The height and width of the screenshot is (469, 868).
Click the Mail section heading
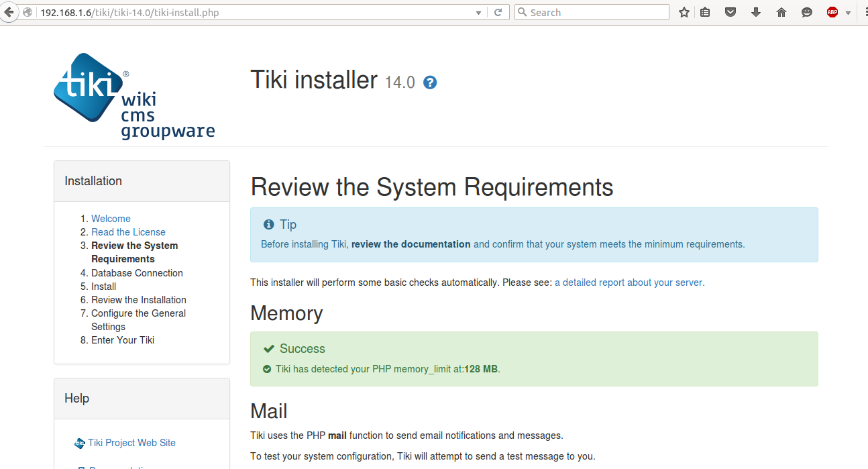coord(269,411)
